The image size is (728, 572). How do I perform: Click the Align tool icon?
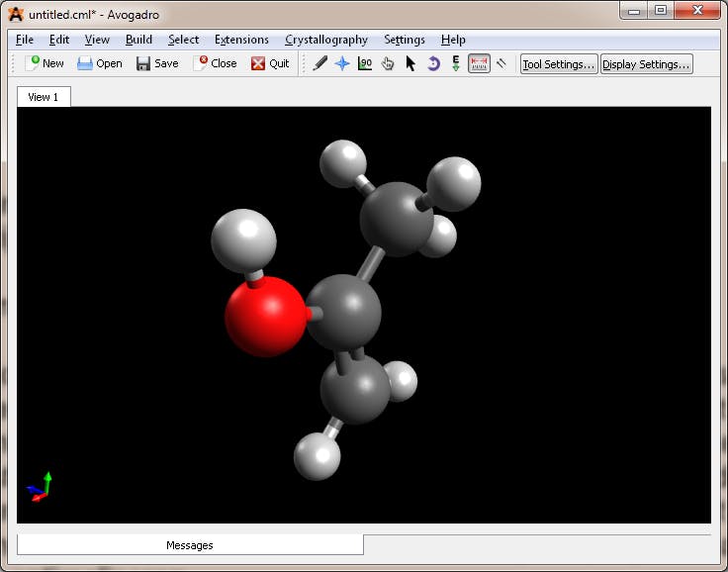(x=501, y=63)
